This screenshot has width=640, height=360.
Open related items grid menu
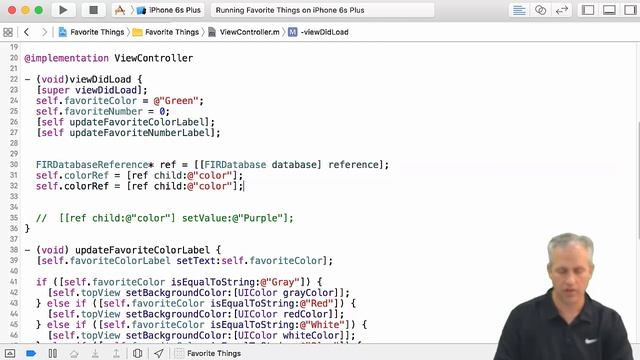8,32
